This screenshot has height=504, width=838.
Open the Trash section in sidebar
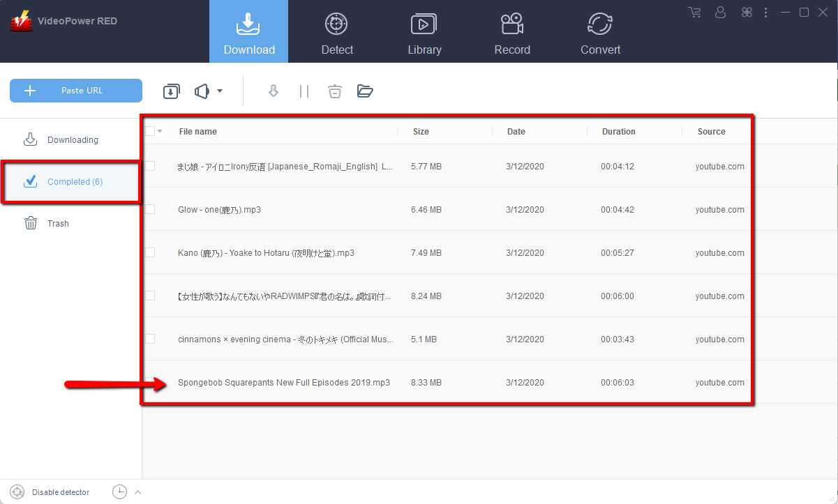coord(58,224)
